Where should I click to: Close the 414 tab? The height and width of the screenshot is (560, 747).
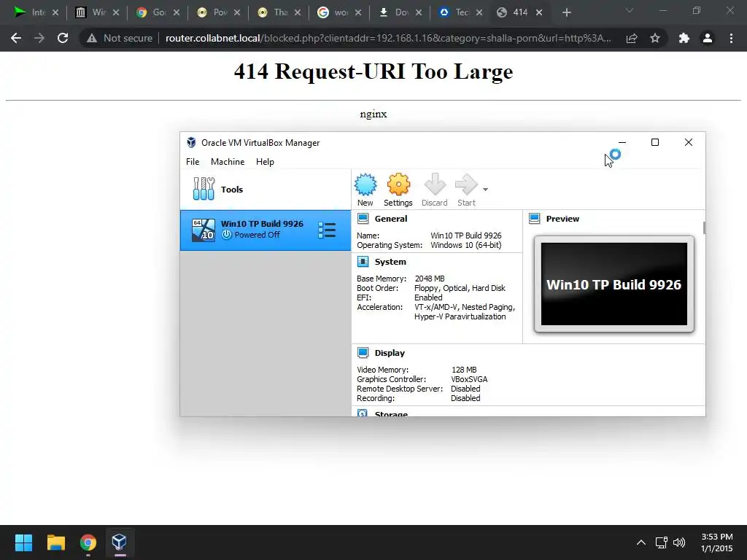click(539, 13)
